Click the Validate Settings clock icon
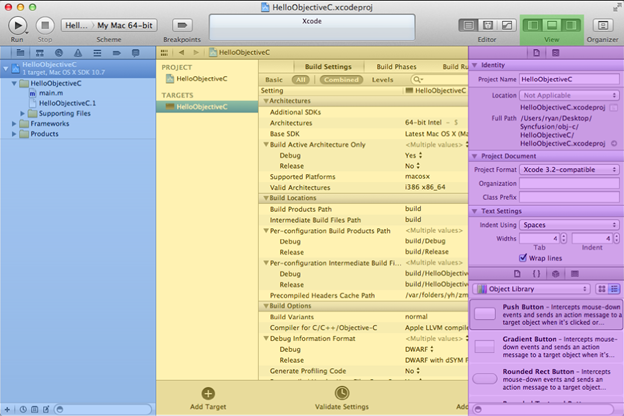624x416 pixels. tap(342, 393)
